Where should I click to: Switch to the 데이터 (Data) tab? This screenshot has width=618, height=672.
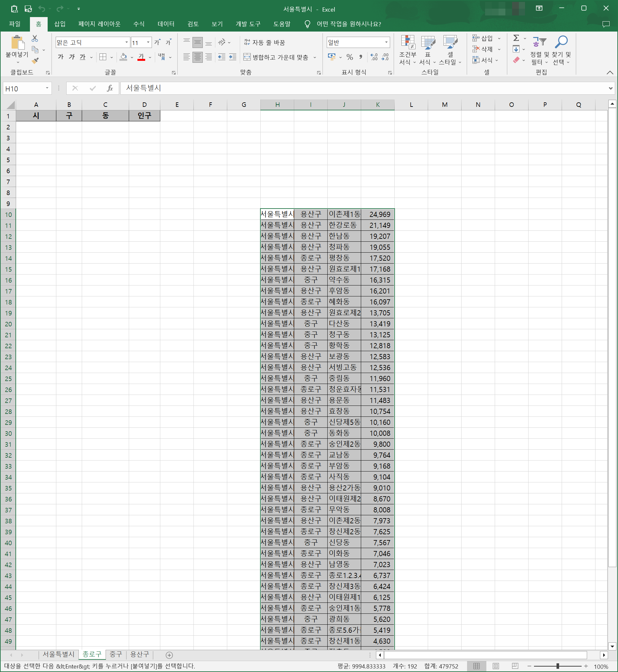click(x=166, y=24)
